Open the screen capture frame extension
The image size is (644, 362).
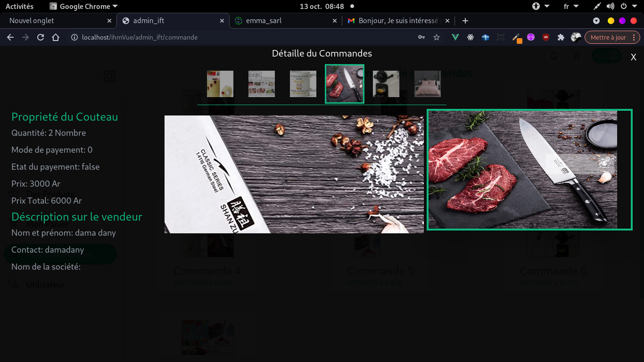pyautogui.click(x=501, y=37)
